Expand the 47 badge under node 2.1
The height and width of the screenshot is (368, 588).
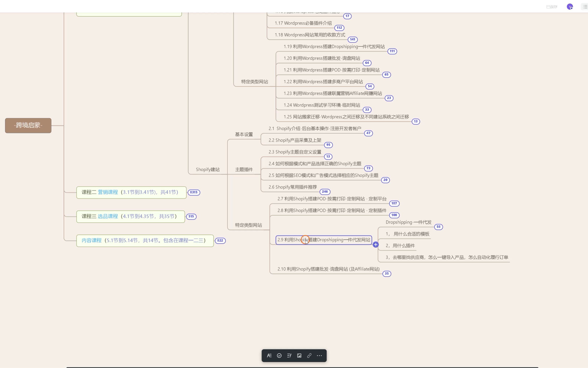368,133
